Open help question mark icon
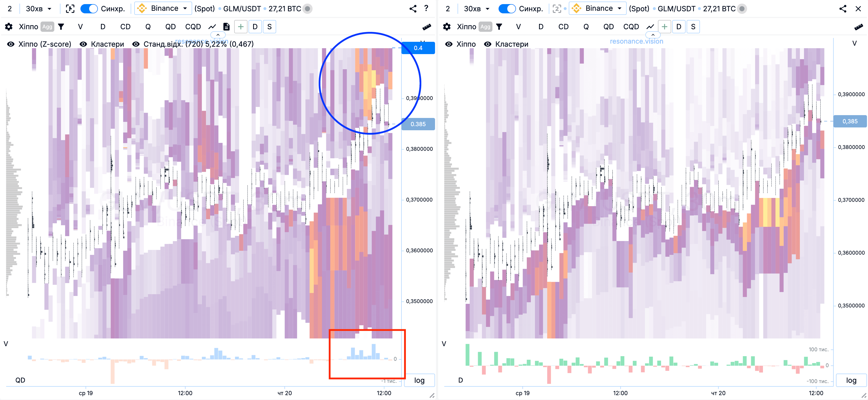The height and width of the screenshot is (400, 868). [426, 8]
